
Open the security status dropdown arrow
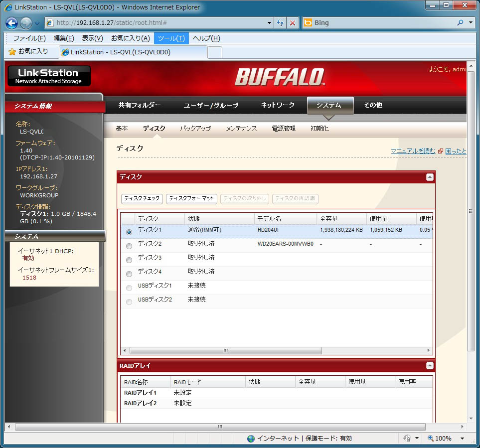coord(417,439)
